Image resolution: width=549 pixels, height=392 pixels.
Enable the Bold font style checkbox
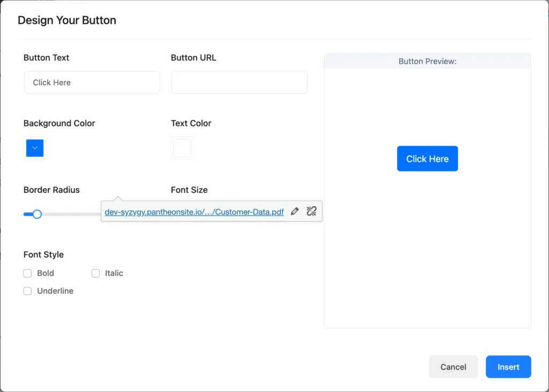[27, 273]
